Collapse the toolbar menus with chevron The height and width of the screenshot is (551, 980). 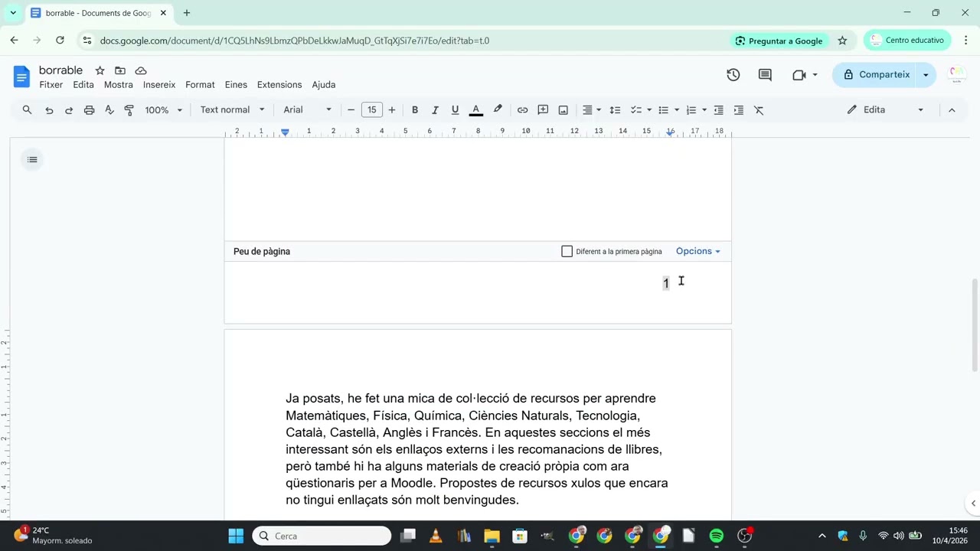[952, 110]
